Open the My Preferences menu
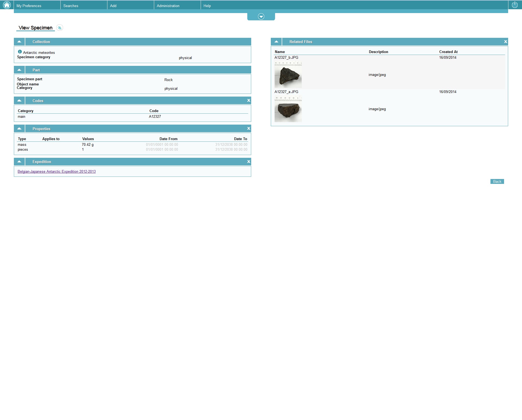This screenshot has width=522, height=420. pyautogui.click(x=29, y=6)
